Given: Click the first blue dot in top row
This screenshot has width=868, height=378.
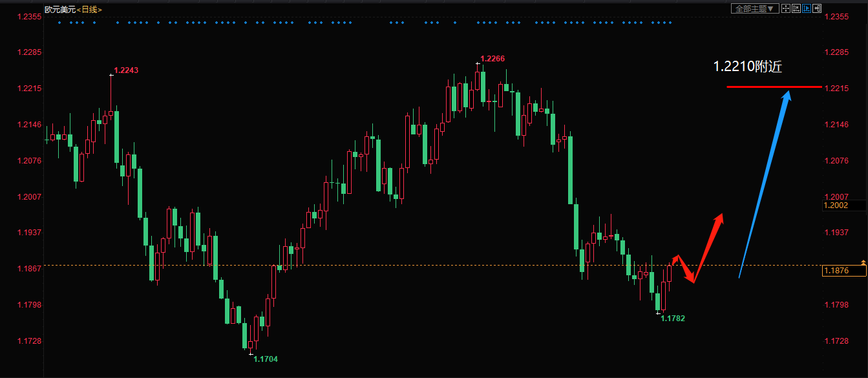Looking at the screenshot, I should pyautogui.click(x=59, y=23).
